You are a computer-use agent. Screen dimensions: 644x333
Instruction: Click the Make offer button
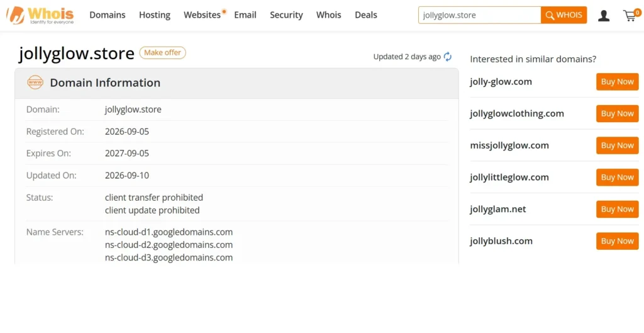pyautogui.click(x=163, y=53)
